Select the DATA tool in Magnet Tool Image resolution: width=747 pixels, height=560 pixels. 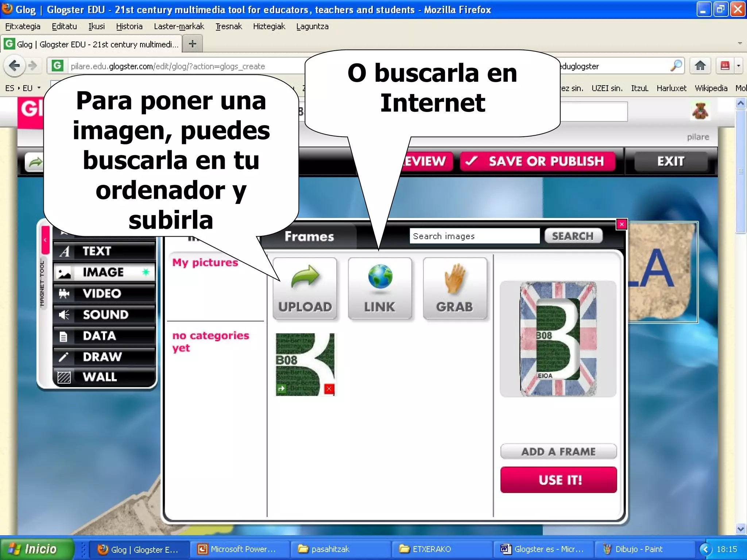(x=104, y=335)
